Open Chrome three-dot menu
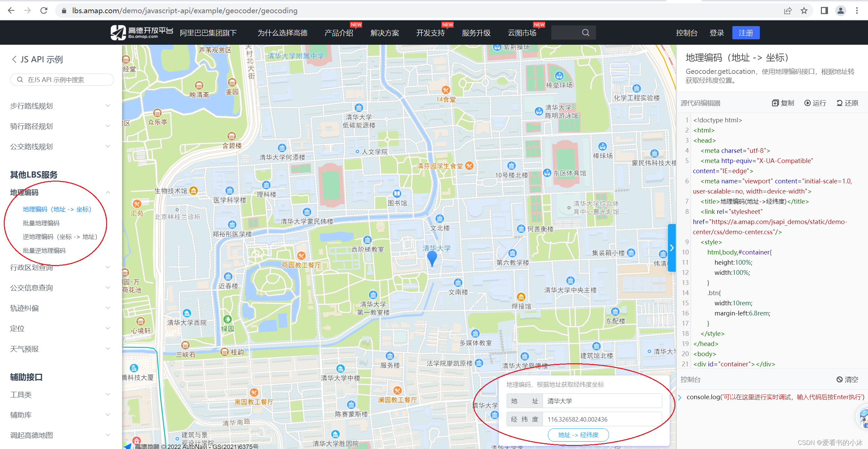868x449 pixels. click(857, 11)
